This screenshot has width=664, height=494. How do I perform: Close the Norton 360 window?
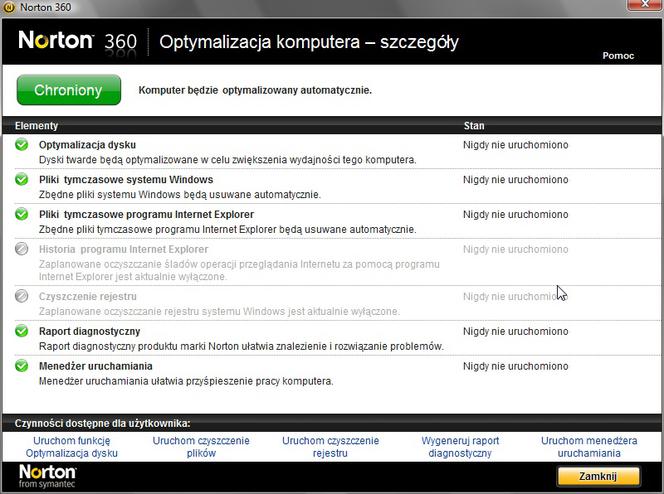click(x=645, y=4)
